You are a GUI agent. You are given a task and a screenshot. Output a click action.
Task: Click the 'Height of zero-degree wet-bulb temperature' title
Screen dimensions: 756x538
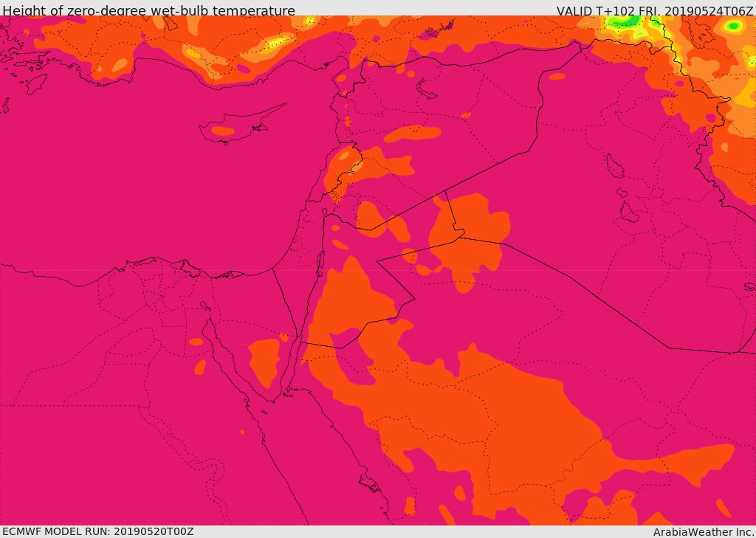click(x=148, y=10)
